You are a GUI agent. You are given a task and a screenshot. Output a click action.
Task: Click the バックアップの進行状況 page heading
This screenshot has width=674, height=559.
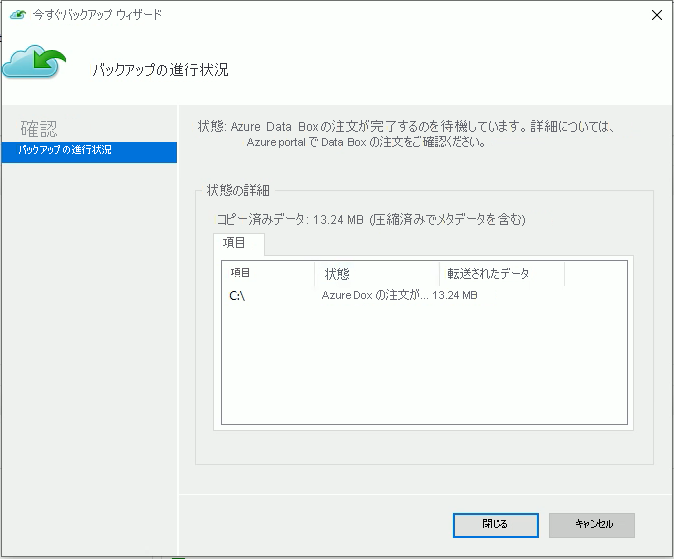(160, 70)
